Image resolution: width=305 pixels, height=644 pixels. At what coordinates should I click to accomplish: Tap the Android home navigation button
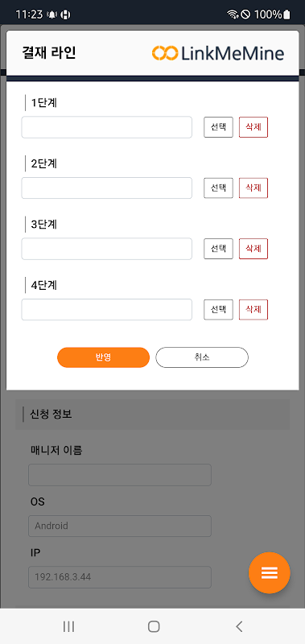tap(154, 626)
